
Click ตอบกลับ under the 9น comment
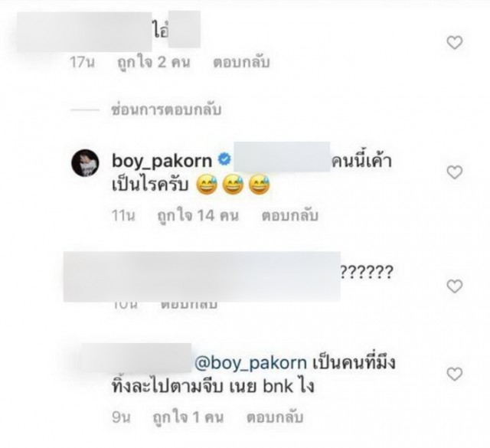coord(275,417)
